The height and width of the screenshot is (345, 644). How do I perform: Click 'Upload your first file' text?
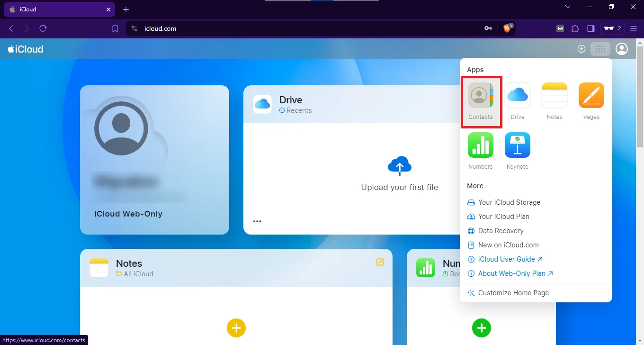pos(400,187)
